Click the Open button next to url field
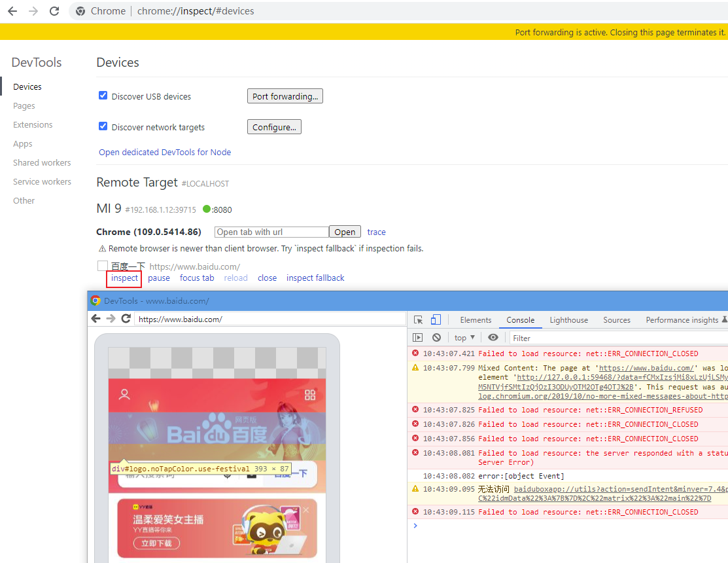The image size is (728, 563). [x=345, y=232]
